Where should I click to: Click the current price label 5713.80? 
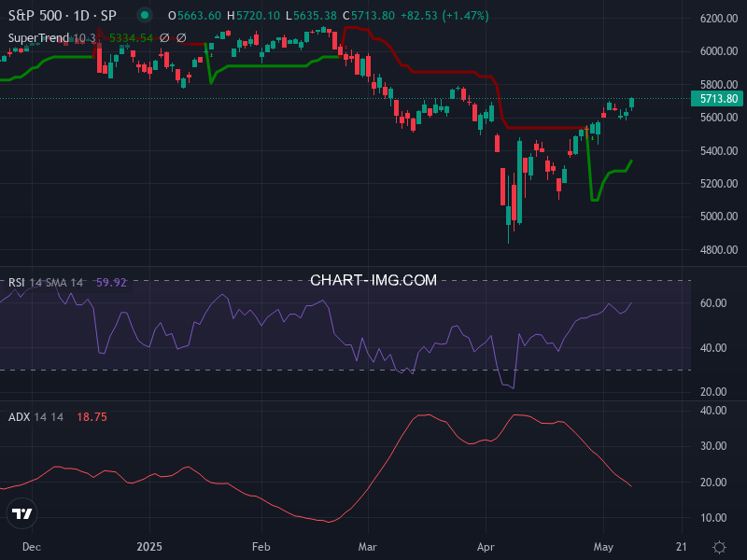click(719, 99)
